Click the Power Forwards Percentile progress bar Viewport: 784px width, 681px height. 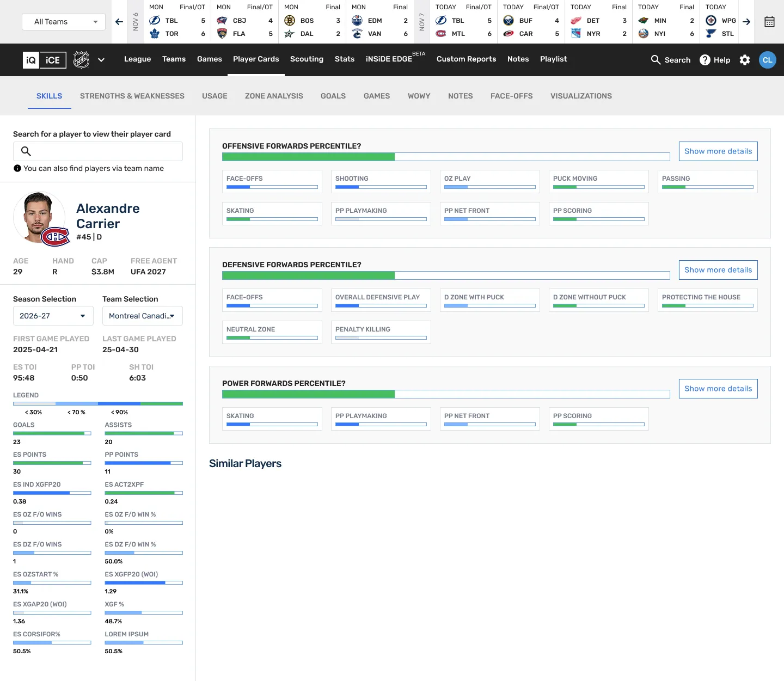click(446, 394)
